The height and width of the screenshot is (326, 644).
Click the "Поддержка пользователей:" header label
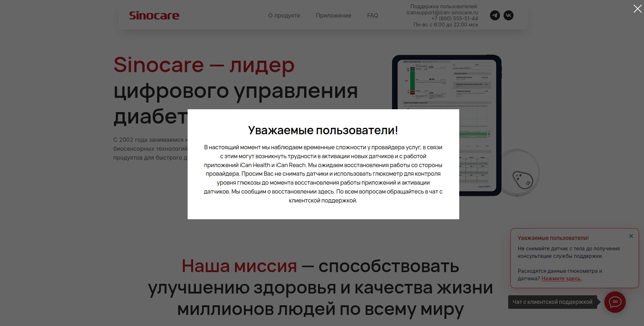444,6
